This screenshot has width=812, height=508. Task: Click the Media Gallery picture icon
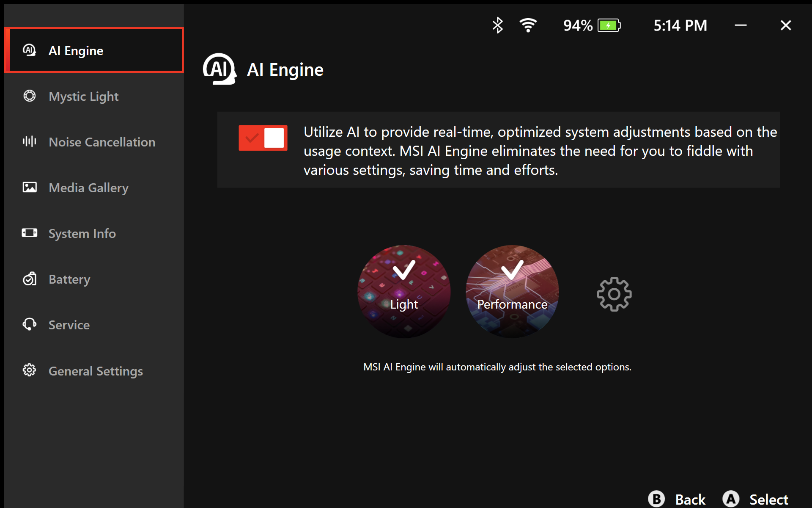[x=30, y=187]
